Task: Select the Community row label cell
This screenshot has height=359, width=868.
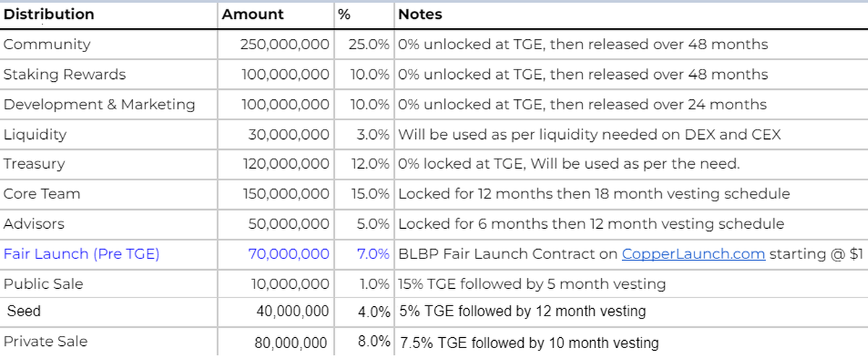Action: click(47, 44)
